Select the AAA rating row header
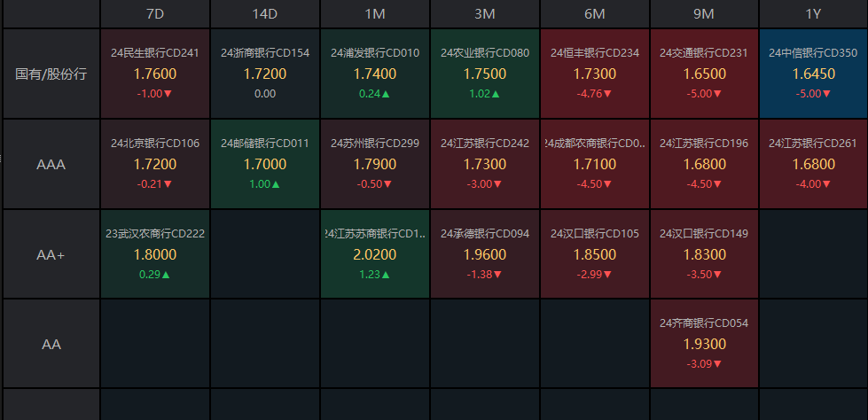This screenshot has height=420, width=868. 51,164
